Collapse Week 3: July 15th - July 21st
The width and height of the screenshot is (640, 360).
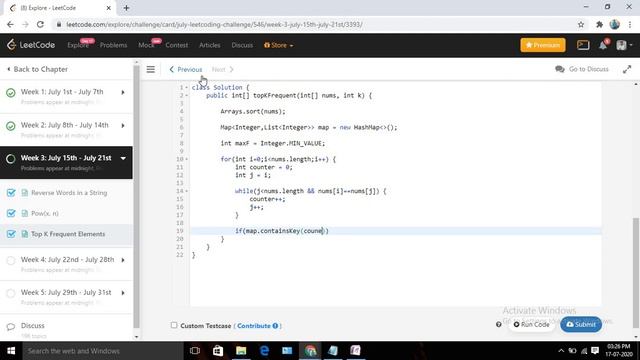(123, 158)
